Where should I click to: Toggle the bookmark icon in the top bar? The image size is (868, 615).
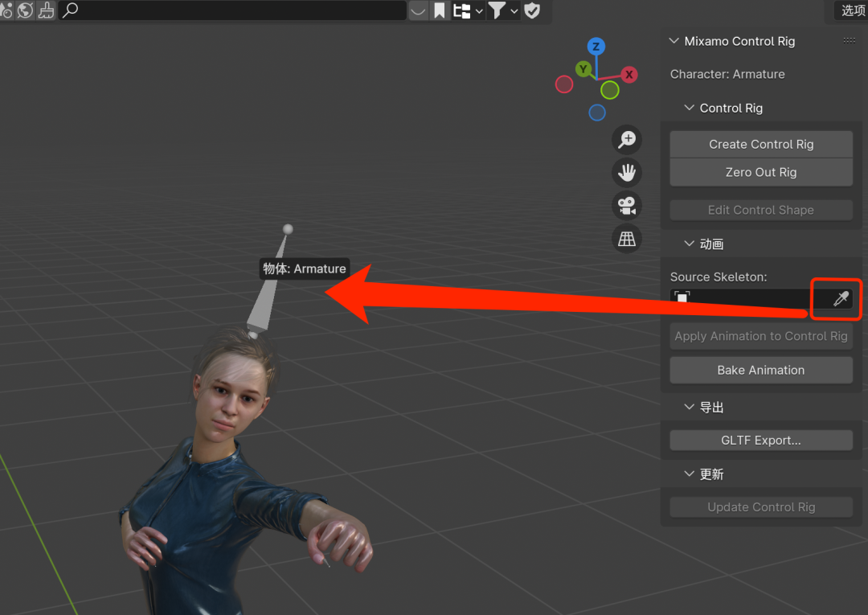point(440,10)
